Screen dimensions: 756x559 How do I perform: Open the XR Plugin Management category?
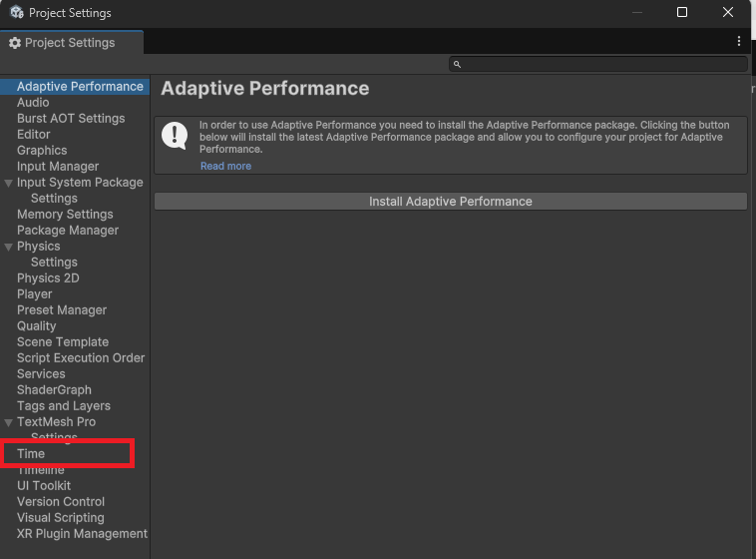[x=82, y=534]
